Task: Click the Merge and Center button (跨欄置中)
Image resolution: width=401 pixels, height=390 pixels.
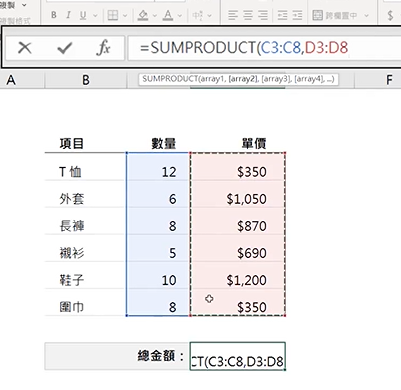Action: point(335,15)
